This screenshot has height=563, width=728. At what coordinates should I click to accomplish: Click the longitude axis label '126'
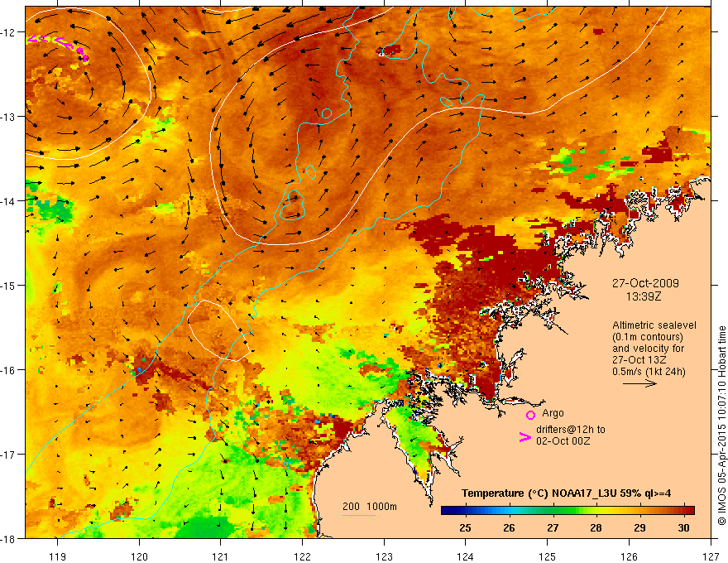tap(629, 556)
